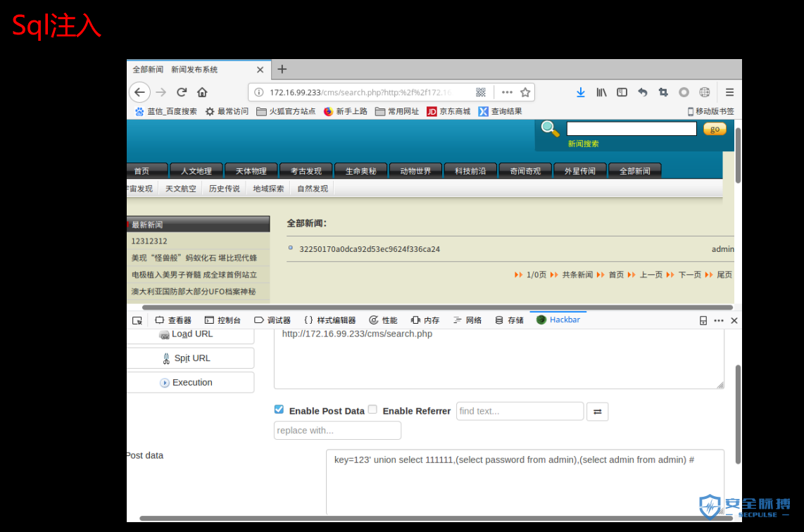Switch to 性能 performance tab
This screenshot has width=804, height=532.
pyautogui.click(x=383, y=320)
